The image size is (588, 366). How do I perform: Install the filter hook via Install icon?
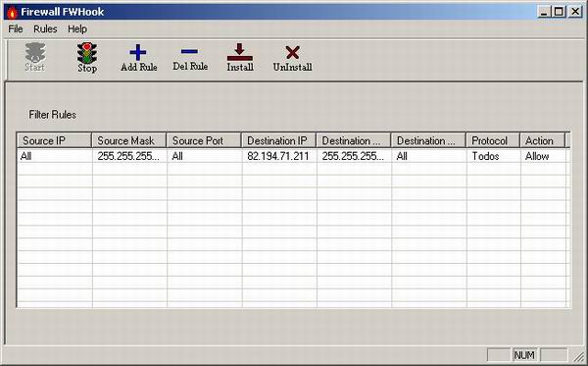coord(240,58)
